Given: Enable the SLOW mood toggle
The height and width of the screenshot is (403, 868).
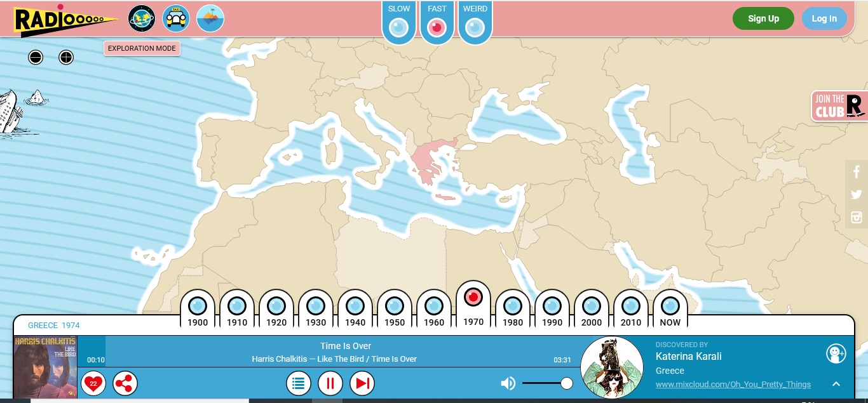Looking at the screenshot, I should tap(399, 28).
